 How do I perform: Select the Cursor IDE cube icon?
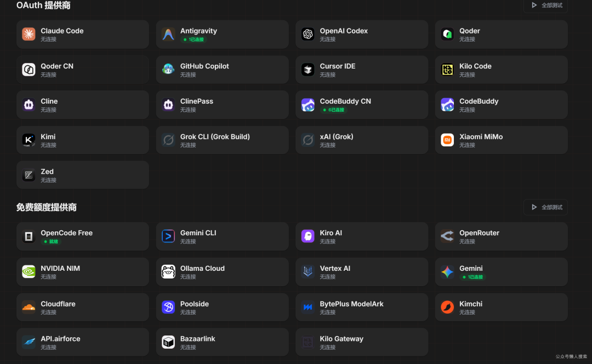(x=308, y=70)
